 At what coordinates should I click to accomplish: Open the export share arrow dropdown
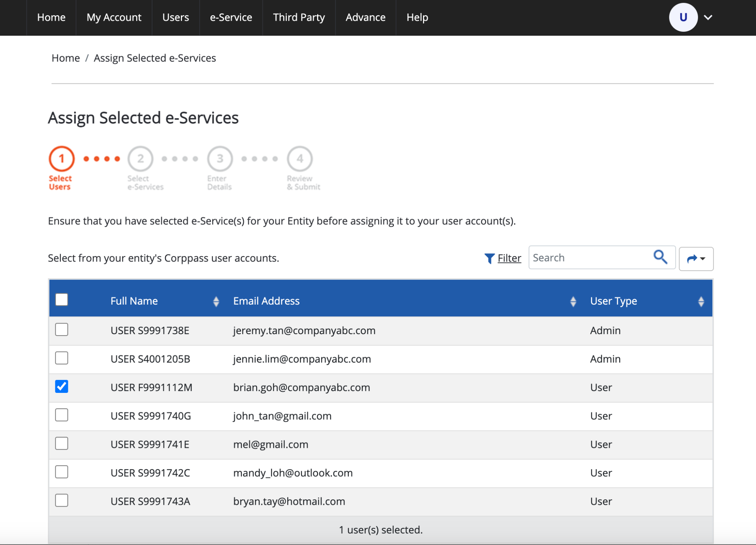696,258
